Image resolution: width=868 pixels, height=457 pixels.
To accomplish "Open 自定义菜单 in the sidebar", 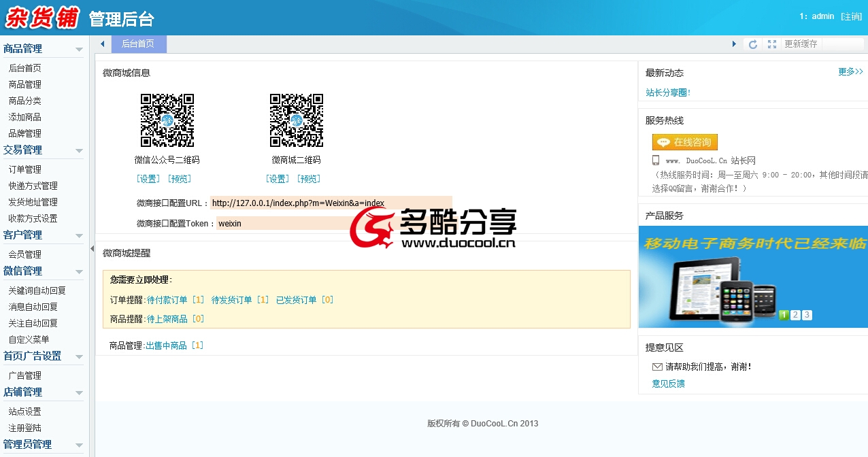I will (29, 339).
